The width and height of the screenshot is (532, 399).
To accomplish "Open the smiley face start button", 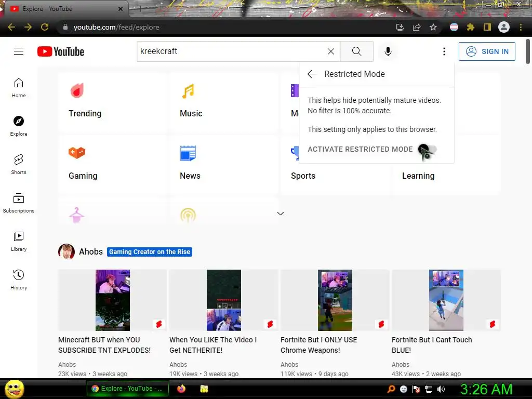I will (x=14, y=389).
